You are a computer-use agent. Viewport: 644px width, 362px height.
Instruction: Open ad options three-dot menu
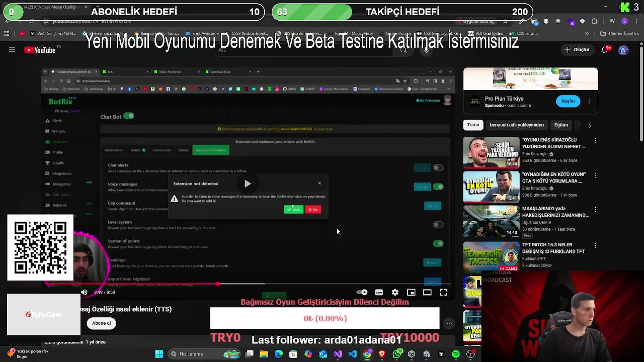pyautogui.click(x=589, y=101)
